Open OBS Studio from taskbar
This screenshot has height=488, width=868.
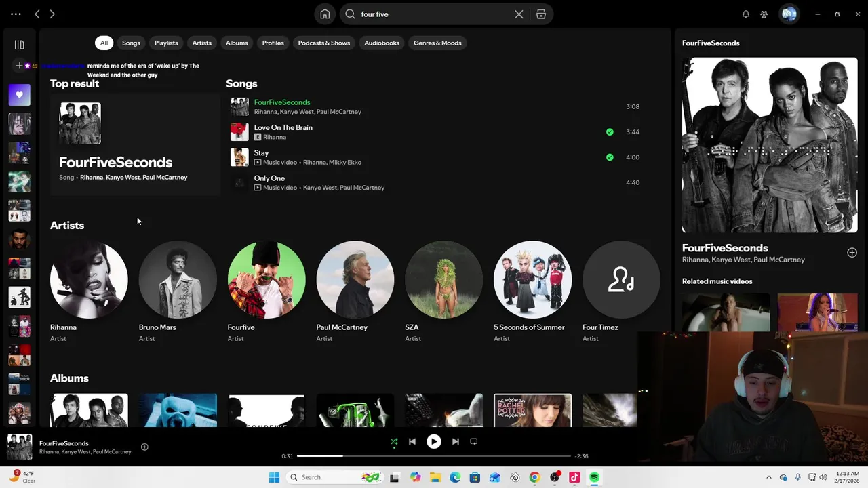[x=555, y=477]
